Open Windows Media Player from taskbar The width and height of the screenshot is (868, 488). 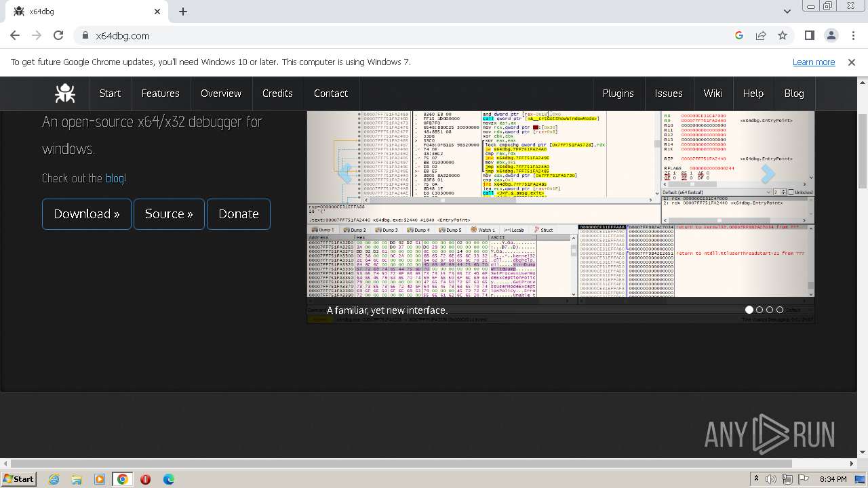coord(100,479)
